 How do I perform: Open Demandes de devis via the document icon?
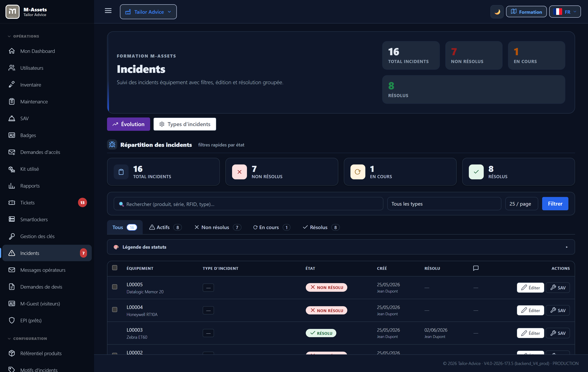tap(12, 287)
